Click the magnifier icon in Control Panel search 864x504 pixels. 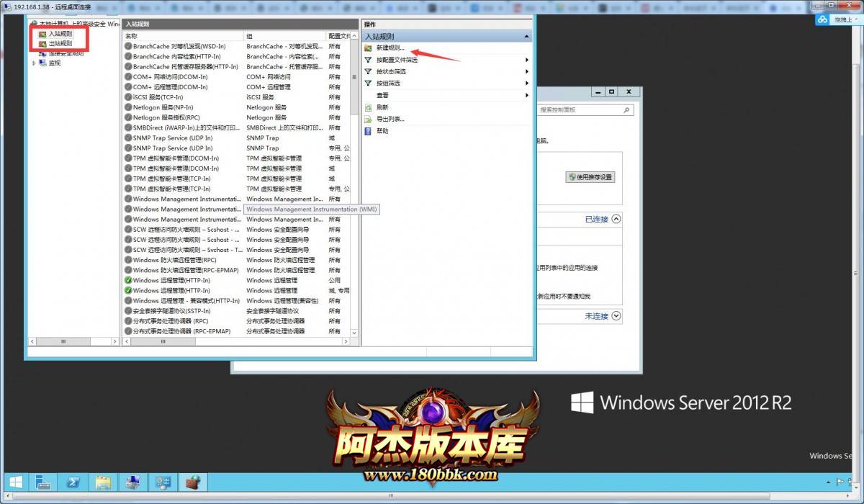coord(627,110)
